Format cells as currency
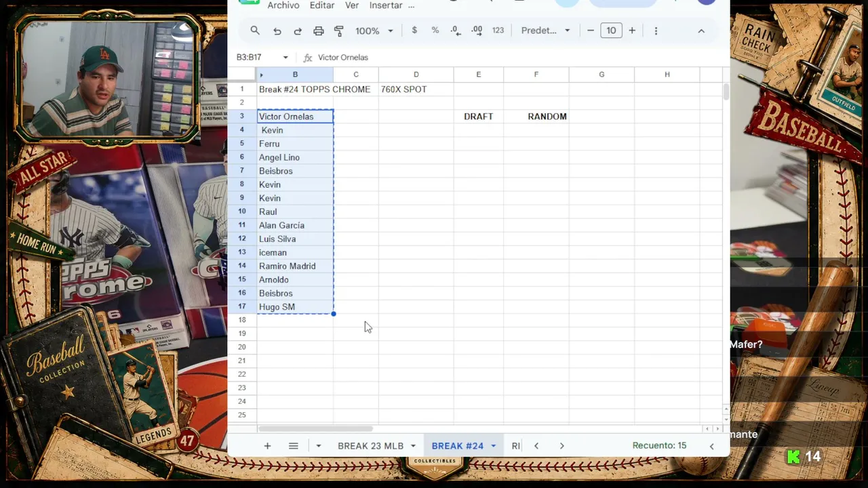The image size is (868, 488). pyautogui.click(x=414, y=30)
